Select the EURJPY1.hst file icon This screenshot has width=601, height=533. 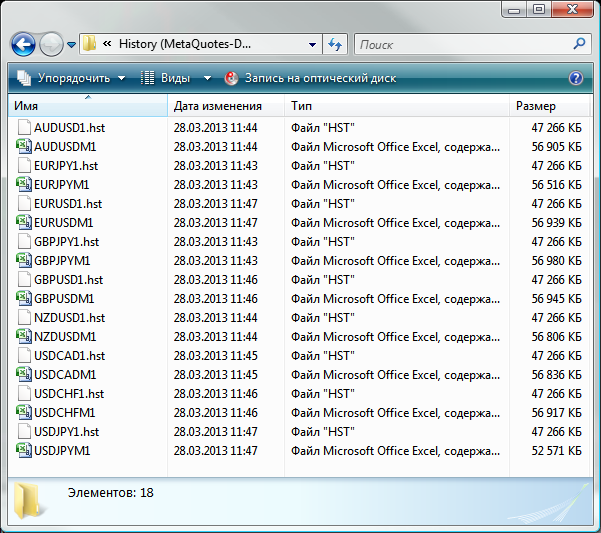pyautogui.click(x=25, y=165)
